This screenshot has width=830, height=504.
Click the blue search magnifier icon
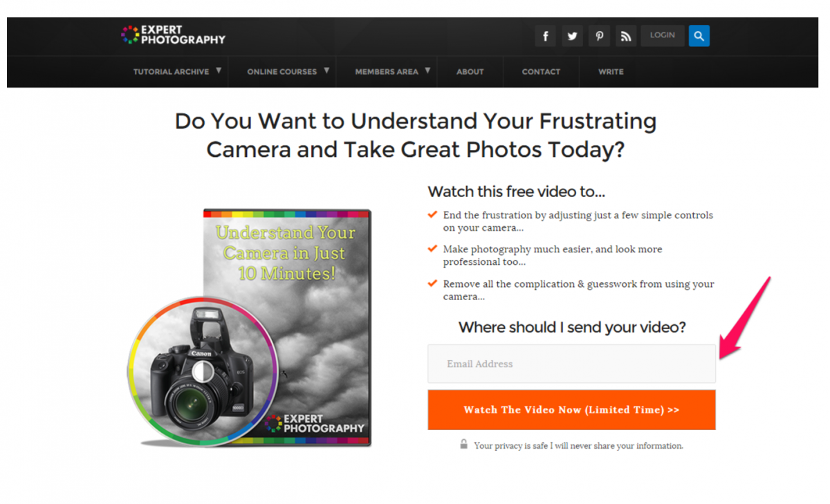699,36
